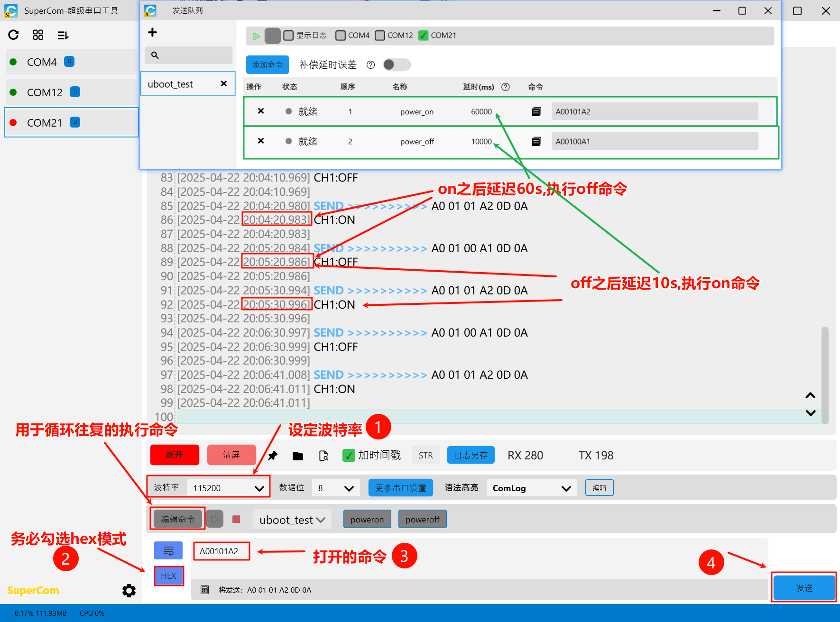Click the calculator icon beside send preview
This screenshot has width=840, height=622.
[205, 590]
